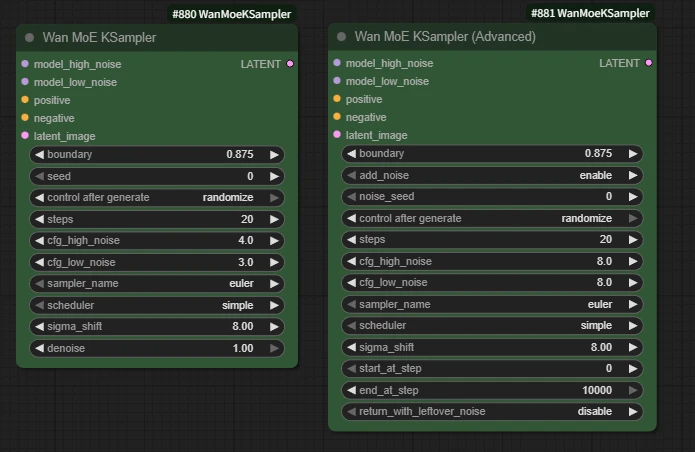Screen dimensions: 695x452
Task: Decrease cfg_high_noise with left arrow on Advanced node
Action: 349,261
